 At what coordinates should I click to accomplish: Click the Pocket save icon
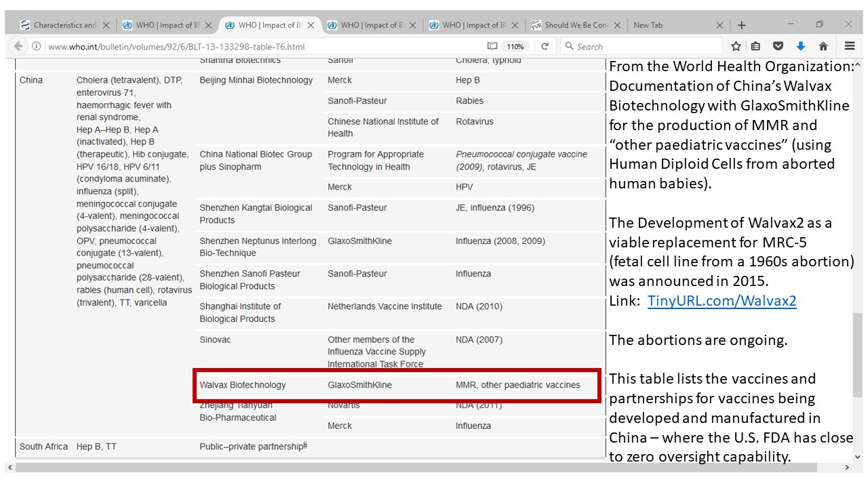tap(778, 46)
